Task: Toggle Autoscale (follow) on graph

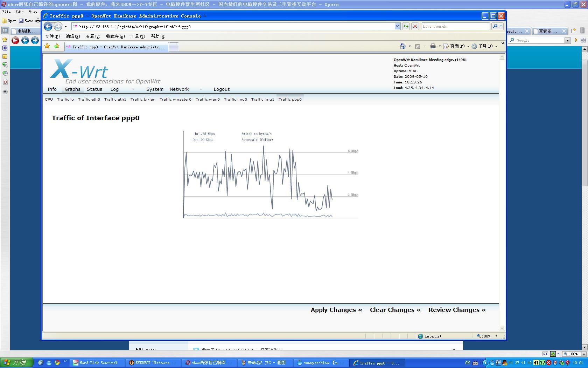Action: [x=257, y=140]
